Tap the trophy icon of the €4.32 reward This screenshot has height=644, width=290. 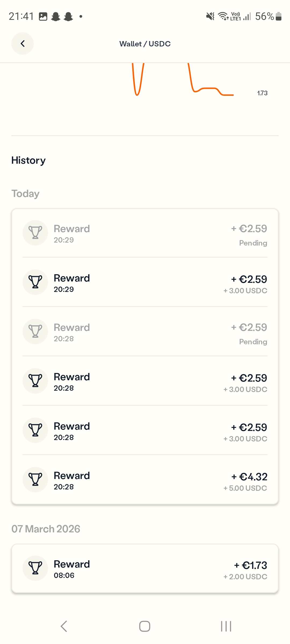[x=35, y=480]
